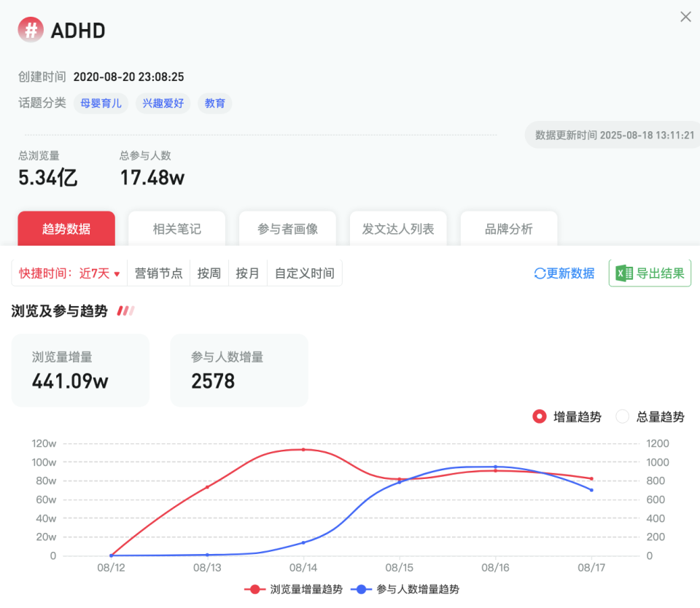700x608 pixels.
Task: Open the 参与者画像 tab
Action: pos(287,227)
